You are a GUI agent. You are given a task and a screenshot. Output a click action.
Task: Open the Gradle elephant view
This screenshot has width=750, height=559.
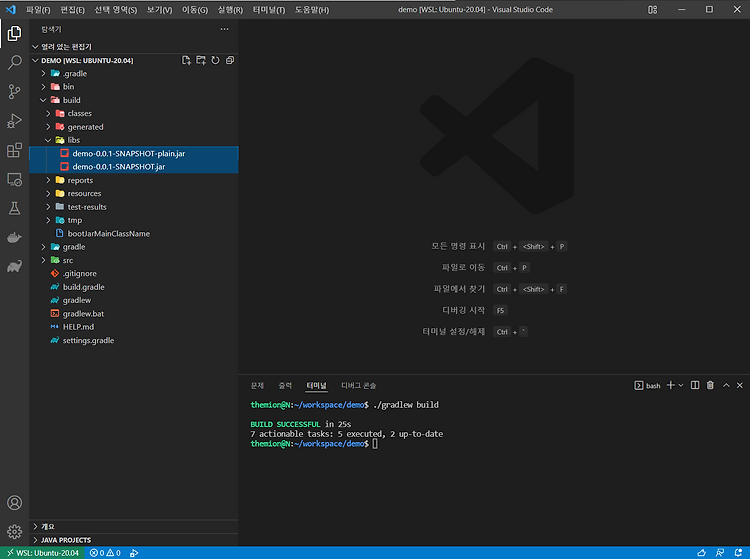click(x=14, y=266)
